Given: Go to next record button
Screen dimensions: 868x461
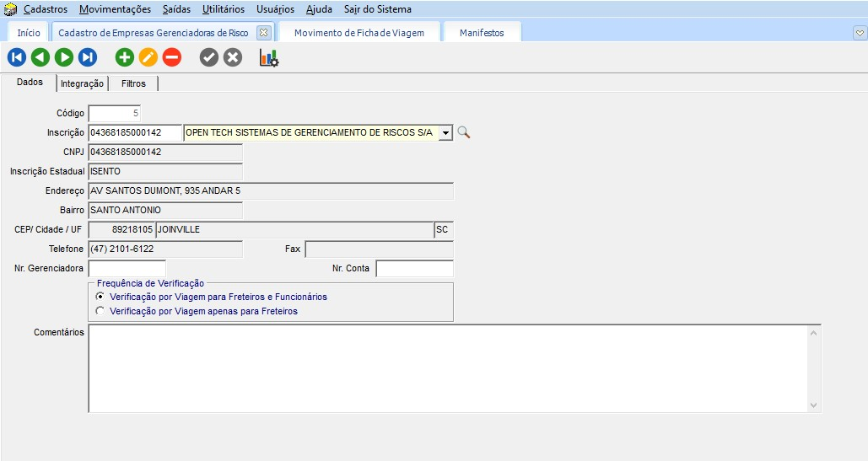Looking at the screenshot, I should click(64, 57).
